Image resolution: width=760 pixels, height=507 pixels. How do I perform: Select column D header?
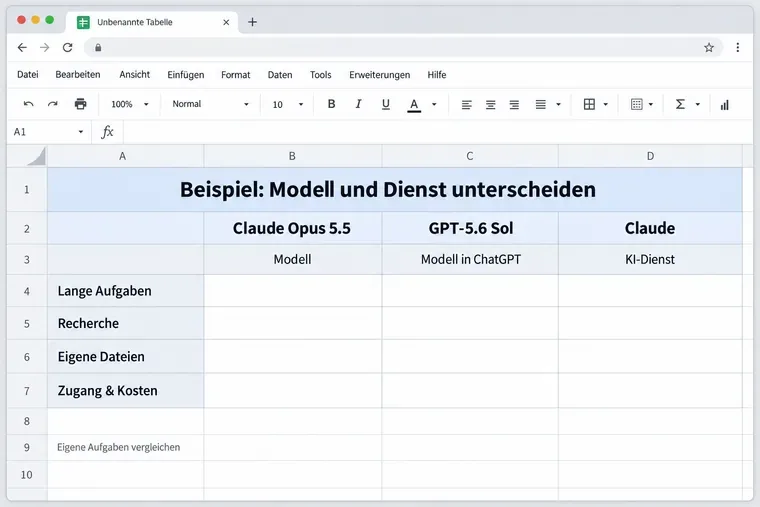[650, 156]
